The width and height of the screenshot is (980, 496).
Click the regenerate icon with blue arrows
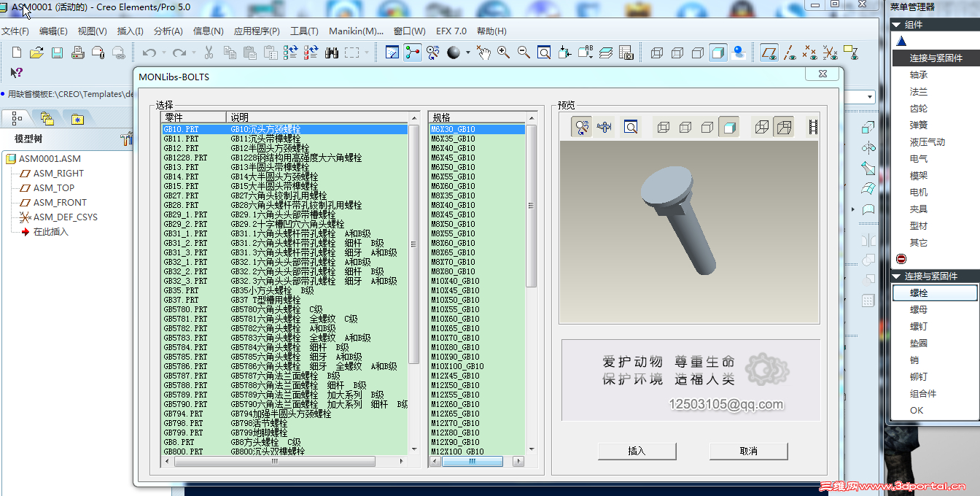pos(290,53)
